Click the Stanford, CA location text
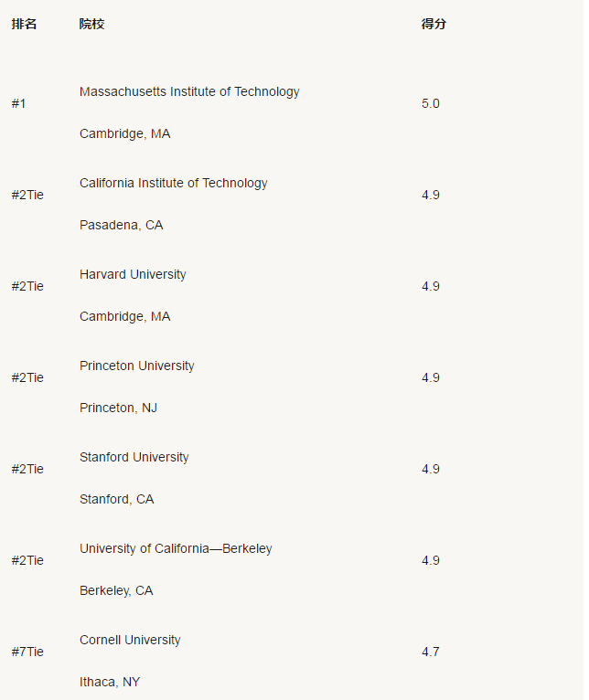This screenshot has height=700, width=589. pyautogui.click(x=117, y=499)
